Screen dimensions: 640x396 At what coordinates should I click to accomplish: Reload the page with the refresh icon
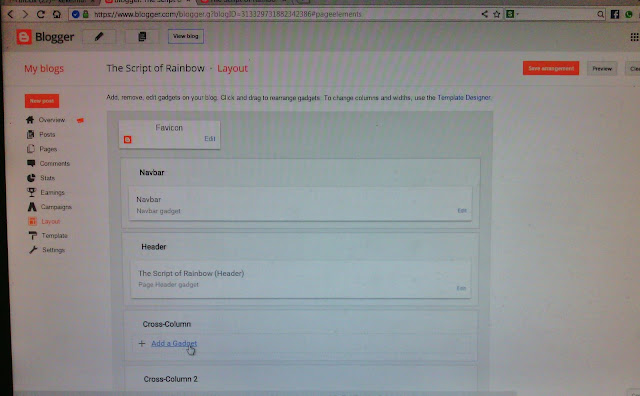click(x=40, y=14)
